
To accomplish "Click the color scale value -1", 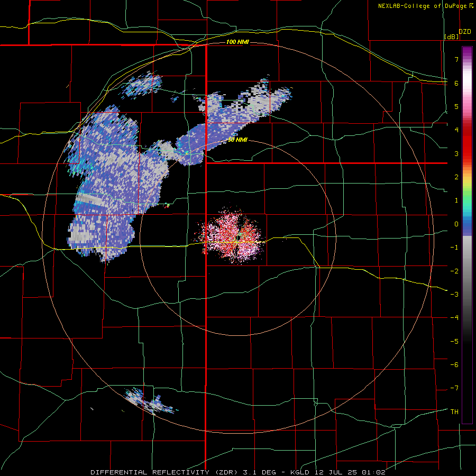I will click(454, 248).
